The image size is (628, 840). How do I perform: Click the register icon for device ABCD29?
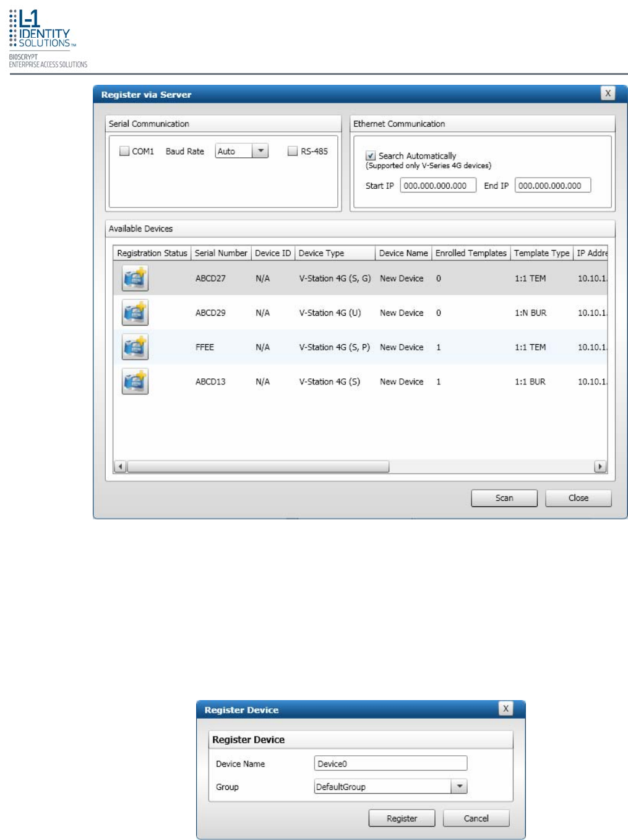pyautogui.click(x=135, y=313)
